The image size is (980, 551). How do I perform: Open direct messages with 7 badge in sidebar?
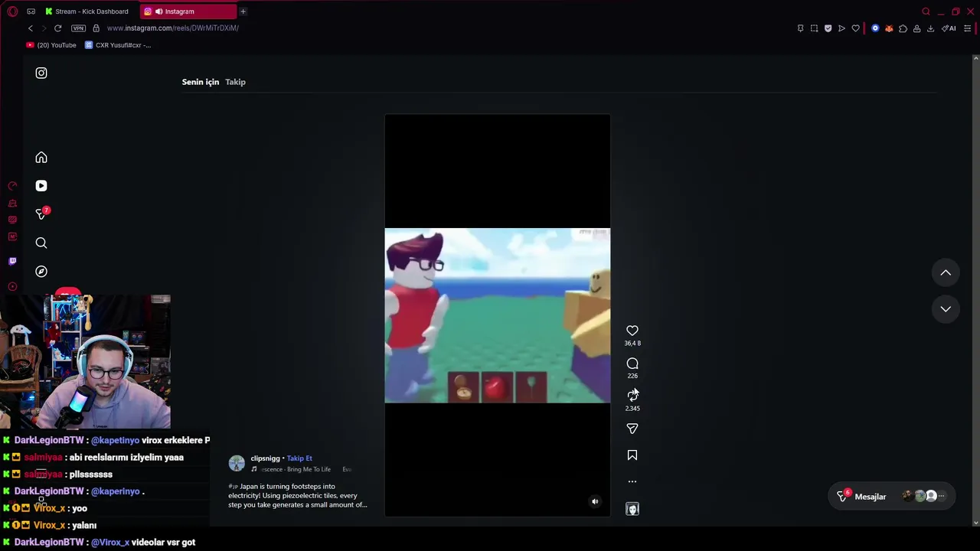pyautogui.click(x=41, y=214)
